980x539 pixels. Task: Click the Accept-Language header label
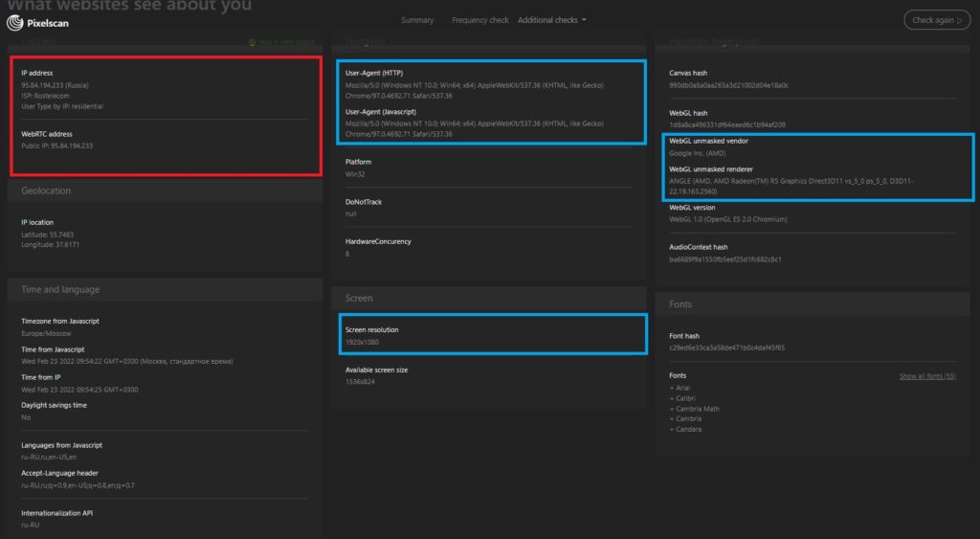[59, 473]
